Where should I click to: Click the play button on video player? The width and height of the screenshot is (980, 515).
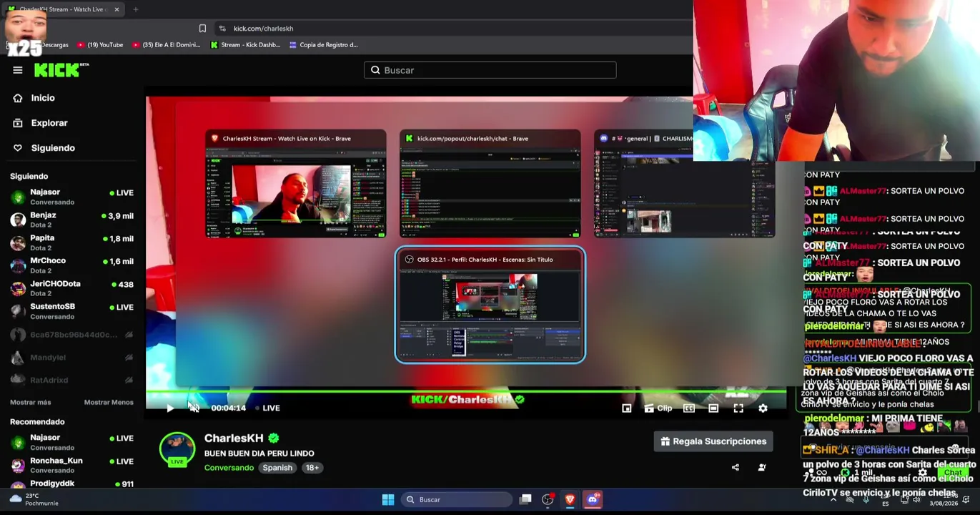pyautogui.click(x=170, y=408)
